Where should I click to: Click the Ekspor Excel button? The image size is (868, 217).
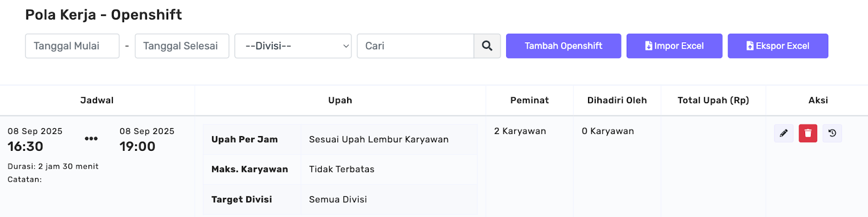[778, 46]
